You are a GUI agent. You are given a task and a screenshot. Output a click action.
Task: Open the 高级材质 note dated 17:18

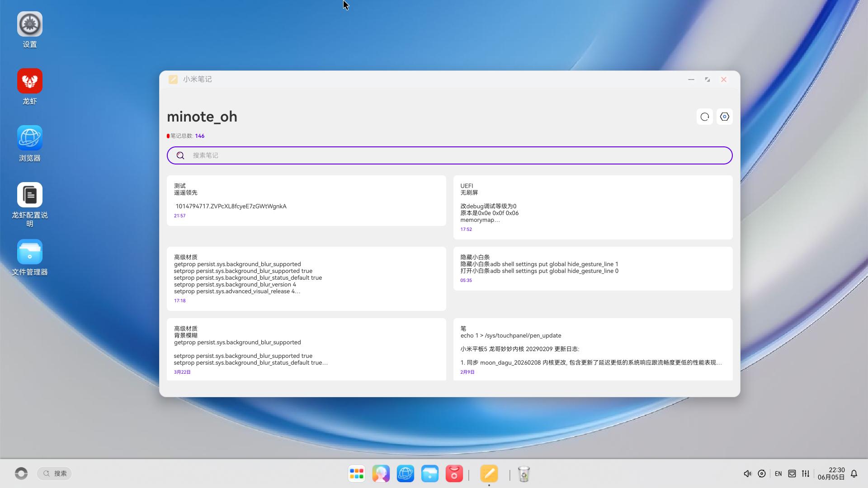tap(307, 279)
